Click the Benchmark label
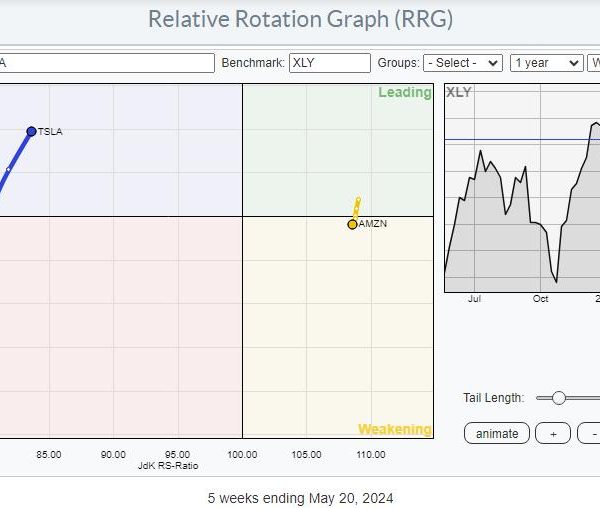The image size is (600, 508). 253,63
